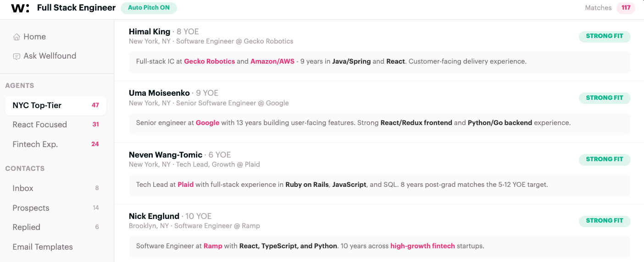This screenshot has height=262, width=644.
Task: Select the NYC Top-Tier agent
Action: (56, 105)
